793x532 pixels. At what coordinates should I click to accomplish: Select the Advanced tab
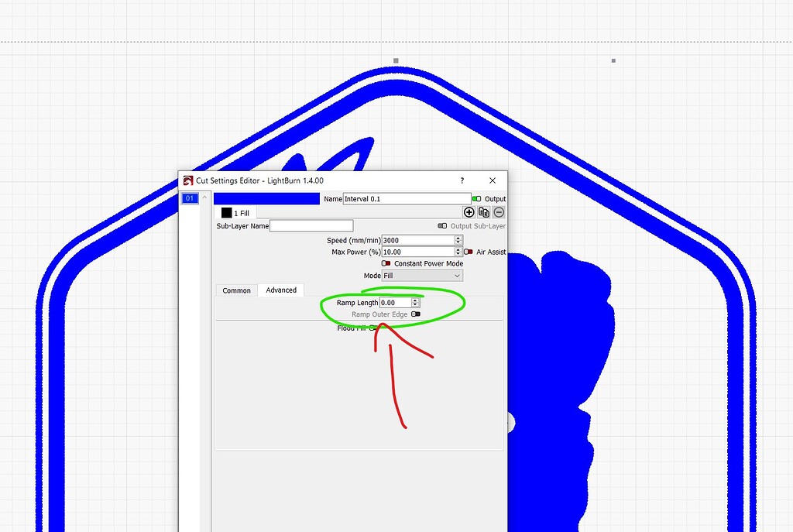280,290
